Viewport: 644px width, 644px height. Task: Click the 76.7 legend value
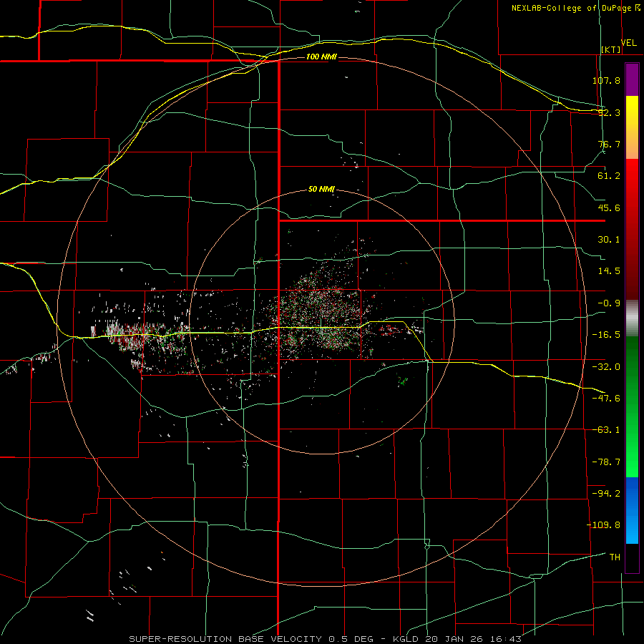609,144
